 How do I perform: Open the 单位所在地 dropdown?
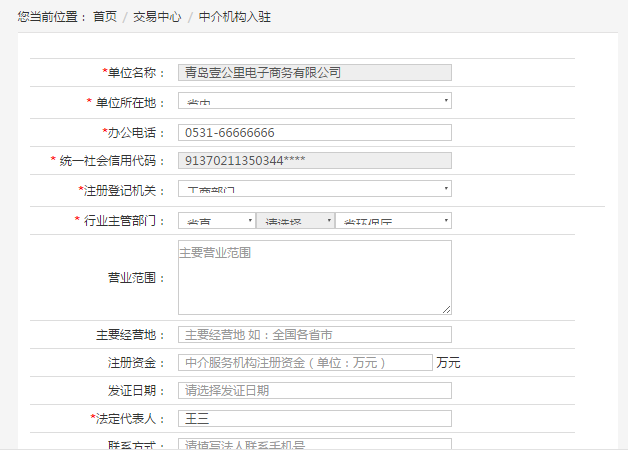pyautogui.click(x=314, y=101)
